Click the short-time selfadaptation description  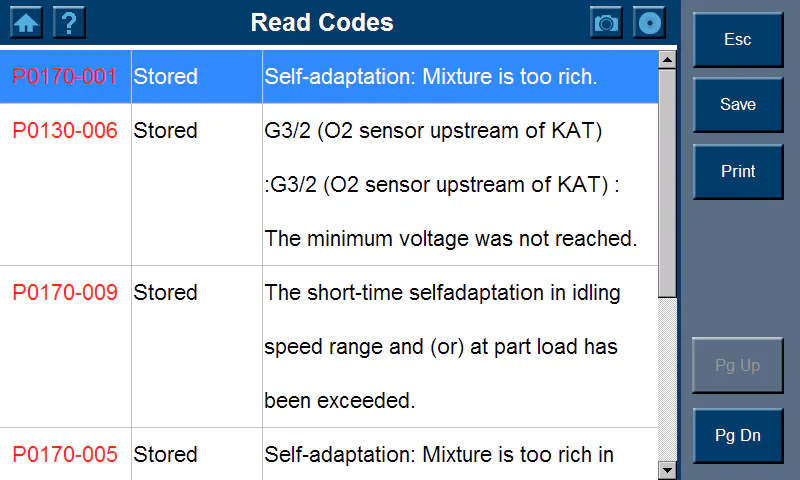[x=442, y=293]
